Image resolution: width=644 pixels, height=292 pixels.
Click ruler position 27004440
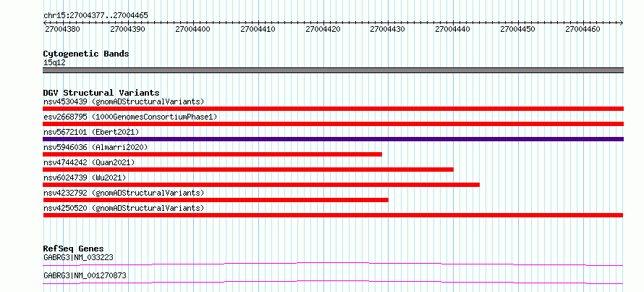452,30
